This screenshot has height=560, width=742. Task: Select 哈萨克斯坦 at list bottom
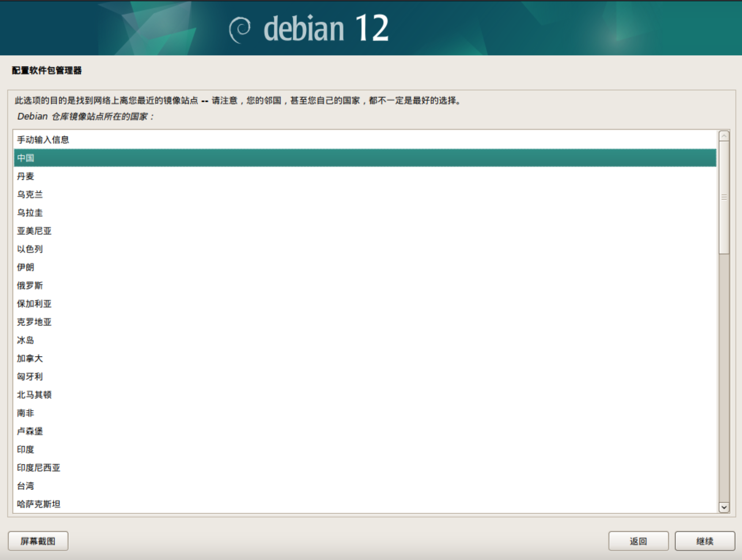coord(39,504)
